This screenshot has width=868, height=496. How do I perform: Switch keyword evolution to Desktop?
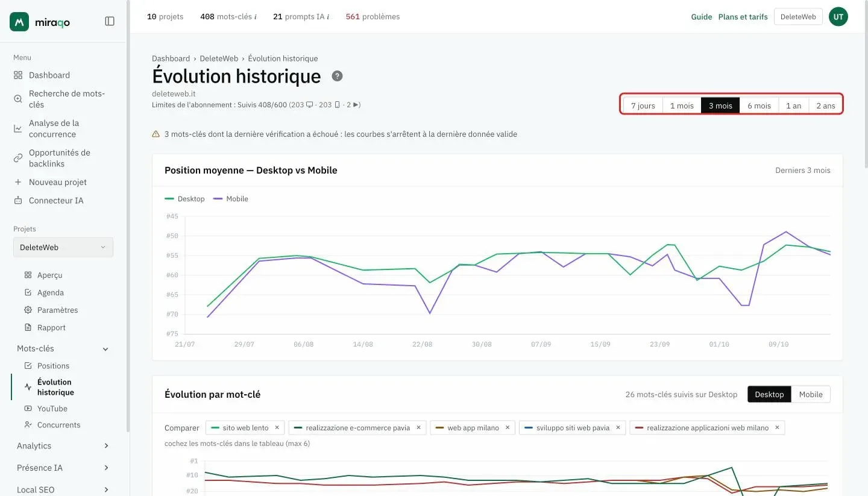[769, 395]
